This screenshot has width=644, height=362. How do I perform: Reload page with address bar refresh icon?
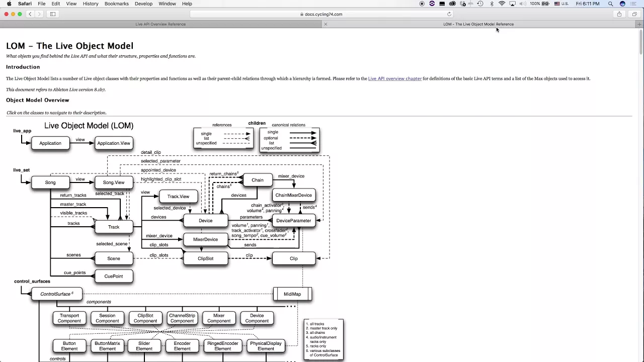pos(449,14)
